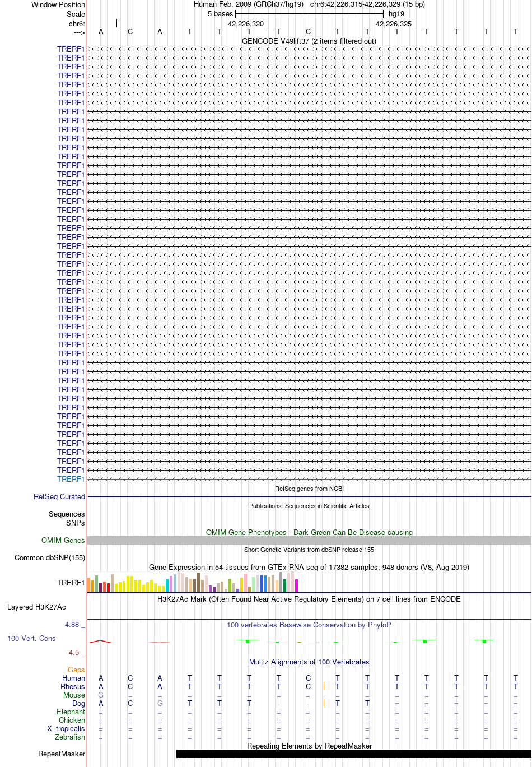Click the orange insertion marker in the Rhesus row
Viewport: 532px width, 767px height.
pos(324,686)
